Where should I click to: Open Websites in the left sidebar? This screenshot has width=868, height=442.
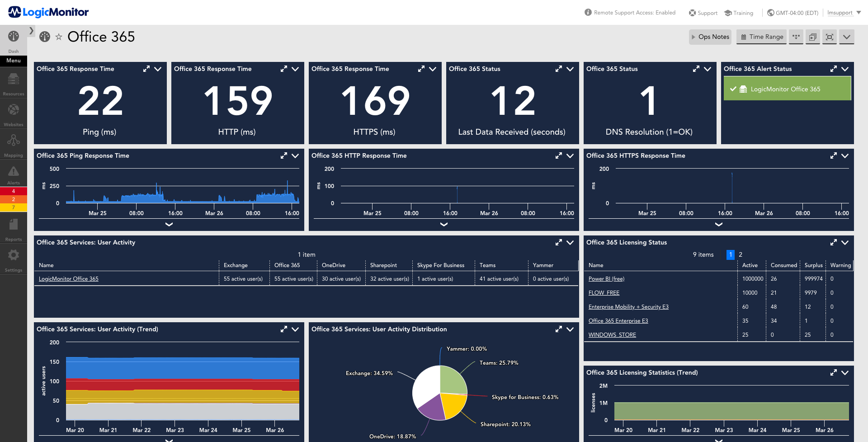pyautogui.click(x=14, y=114)
